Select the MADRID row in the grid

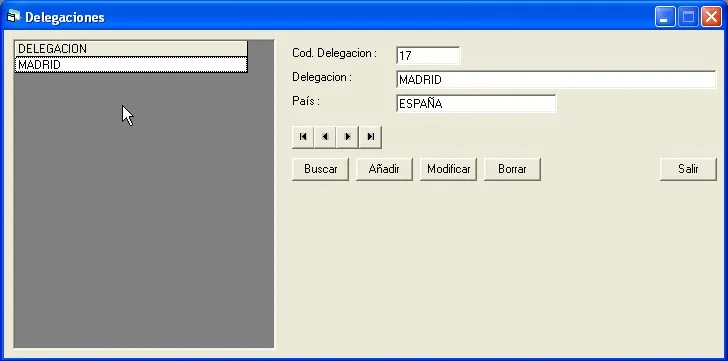[x=131, y=65]
